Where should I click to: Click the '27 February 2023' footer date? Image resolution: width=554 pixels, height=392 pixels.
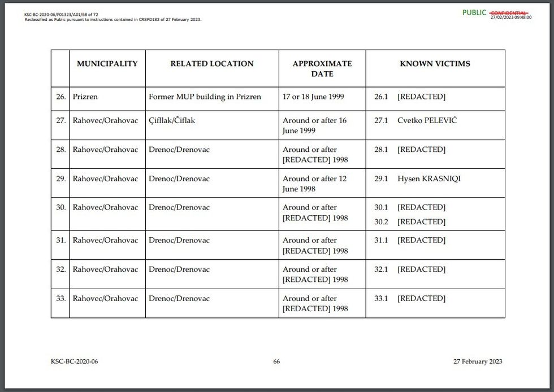pyautogui.click(x=477, y=361)
